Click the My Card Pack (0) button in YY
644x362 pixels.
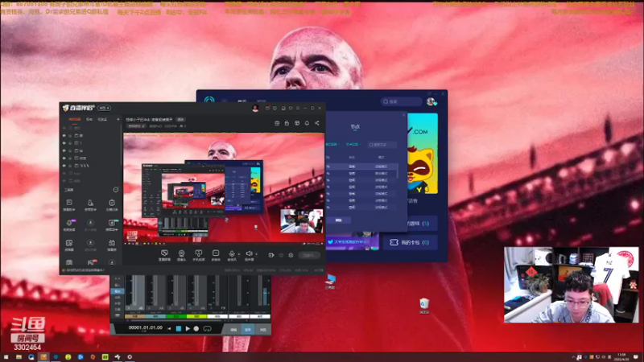click(x=411, y=243)
